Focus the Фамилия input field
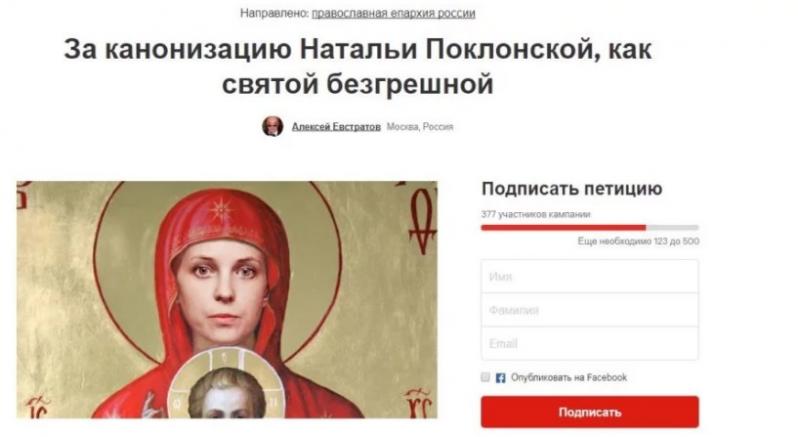Screen dimensions: 798x437 pos(590,310)
